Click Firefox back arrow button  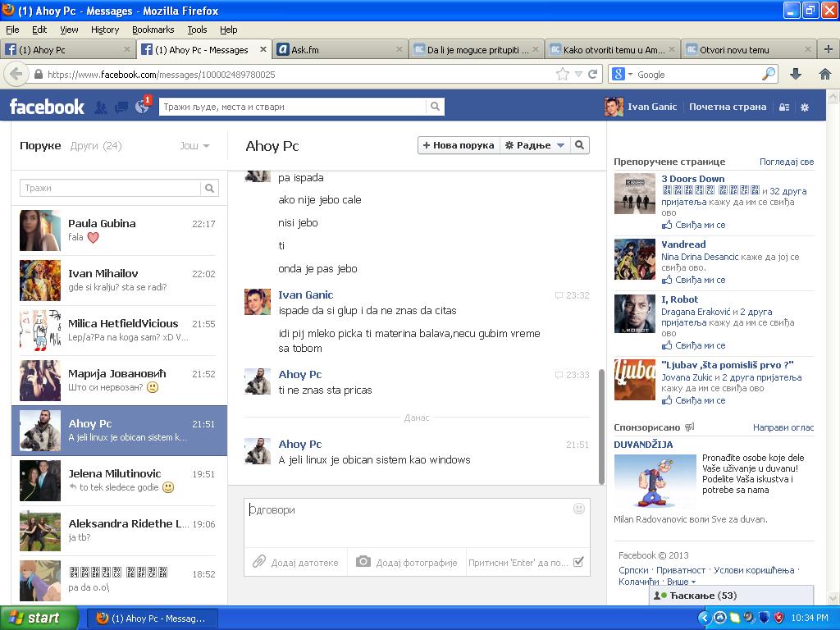(16, 74)
